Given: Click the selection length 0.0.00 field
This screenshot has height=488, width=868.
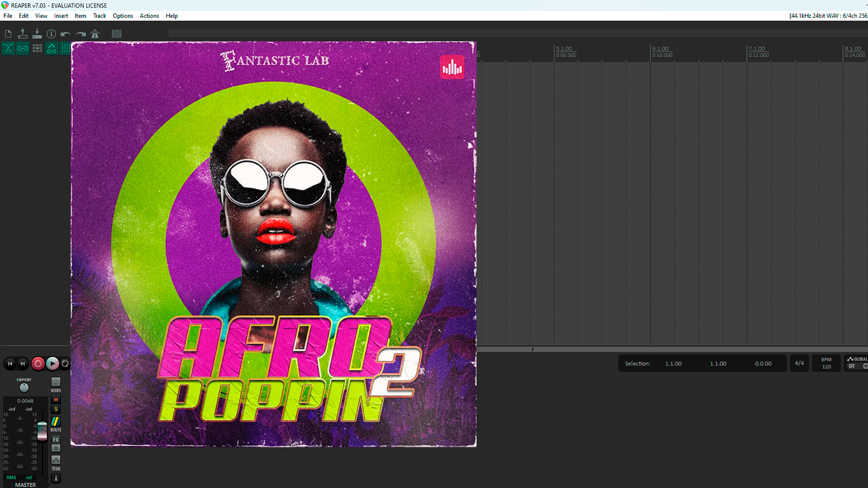Looking at the screenshot, I should [763, 364].
